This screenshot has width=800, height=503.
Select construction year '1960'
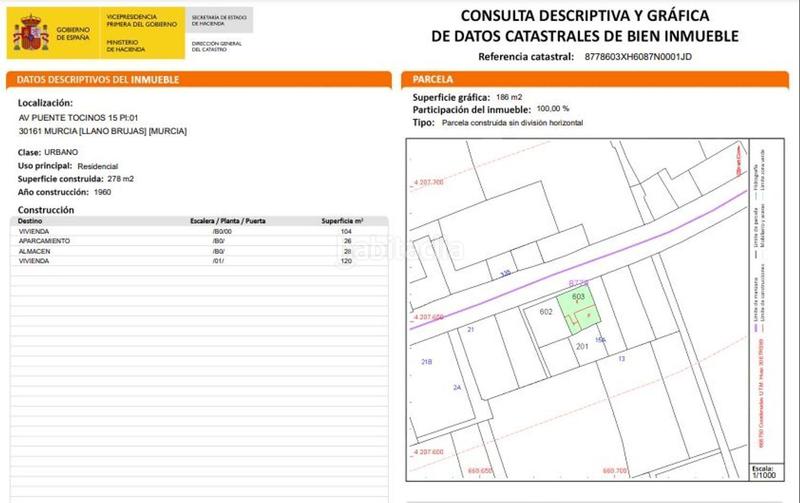pyautogui.click(x=102, y=192)
